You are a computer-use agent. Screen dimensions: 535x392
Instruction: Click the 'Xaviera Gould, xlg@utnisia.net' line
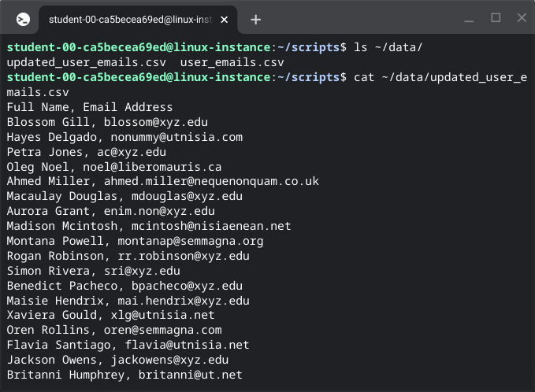click(110, 315)
